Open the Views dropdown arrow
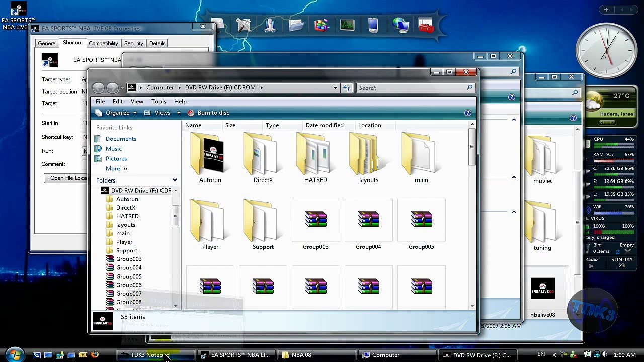This screenshot has width=644, height=362. point(178,113)
